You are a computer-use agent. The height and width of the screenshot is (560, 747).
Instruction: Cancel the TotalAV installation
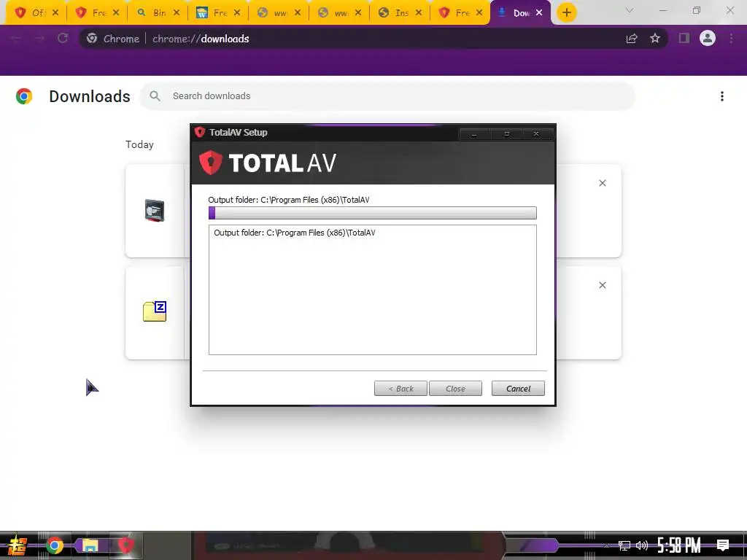click(519, 389)
